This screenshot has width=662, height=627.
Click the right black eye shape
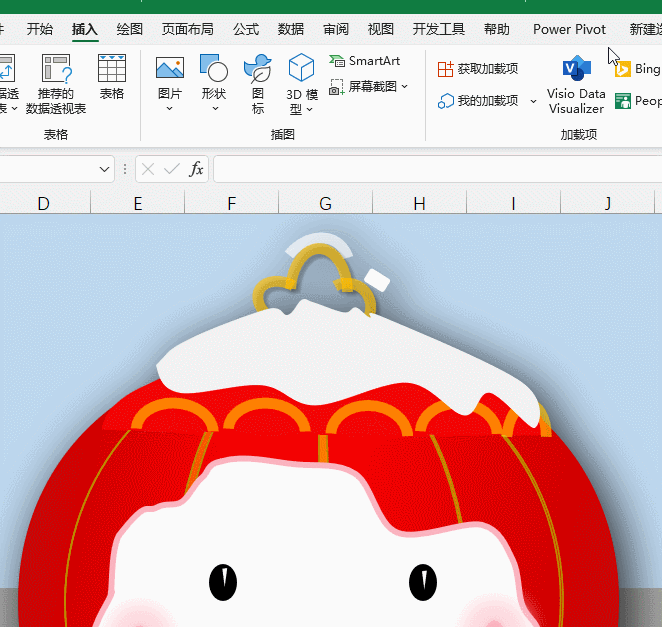tap(423, 582)
